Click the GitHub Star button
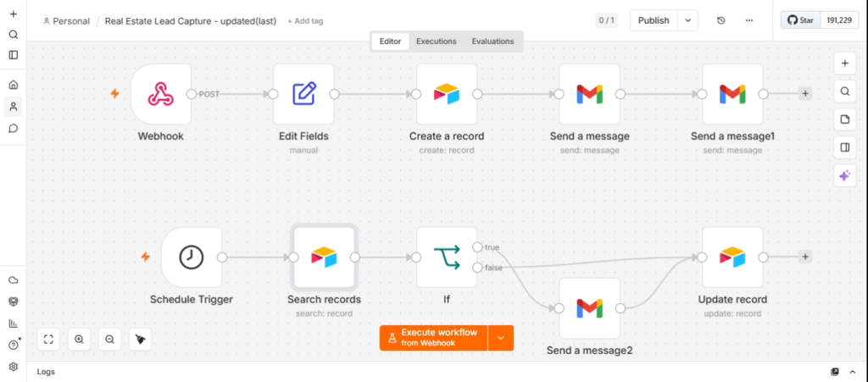Viewport: 868px width, 382px height. [801, 20]
